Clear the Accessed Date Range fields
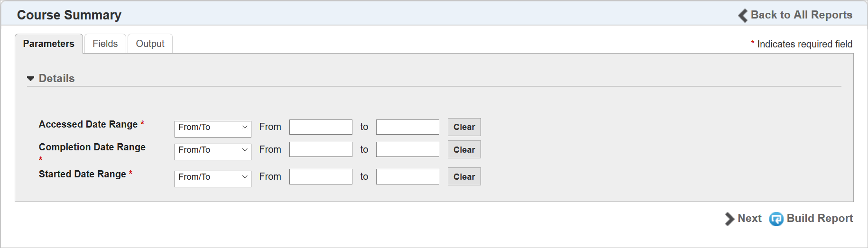 (464, 127)
